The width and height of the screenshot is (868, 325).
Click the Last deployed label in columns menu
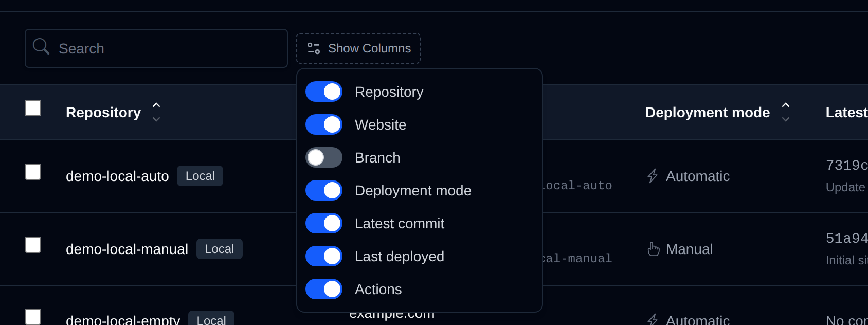pos(400,256)
